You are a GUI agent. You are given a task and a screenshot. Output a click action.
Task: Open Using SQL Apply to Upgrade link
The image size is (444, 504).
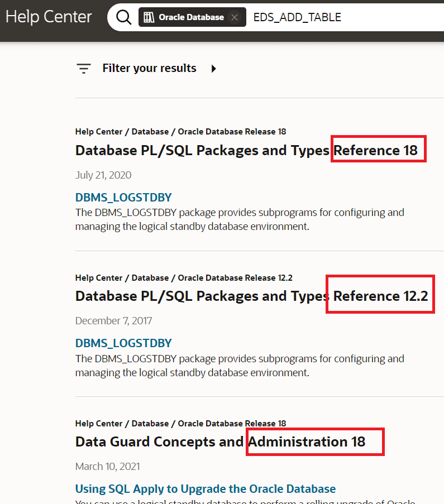206,488
